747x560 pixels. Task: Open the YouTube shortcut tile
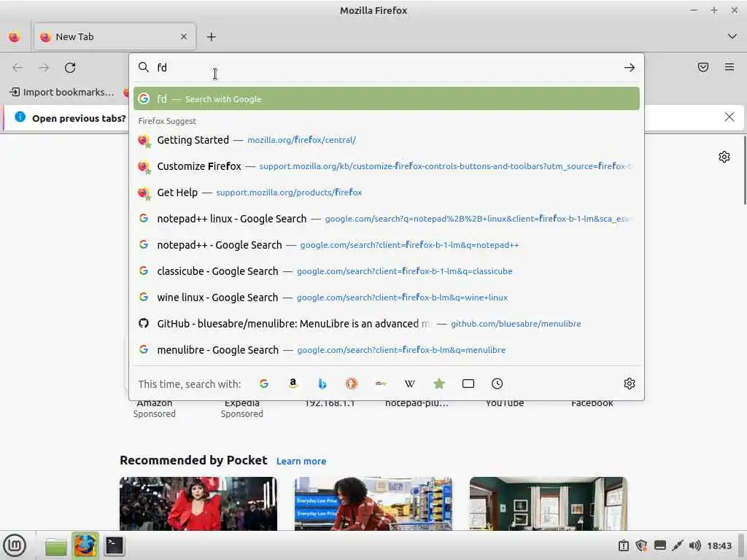coord(505,403)
